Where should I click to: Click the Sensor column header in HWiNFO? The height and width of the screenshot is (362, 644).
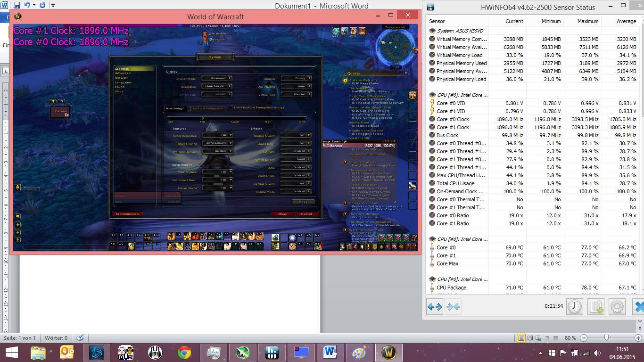point(457,21)
